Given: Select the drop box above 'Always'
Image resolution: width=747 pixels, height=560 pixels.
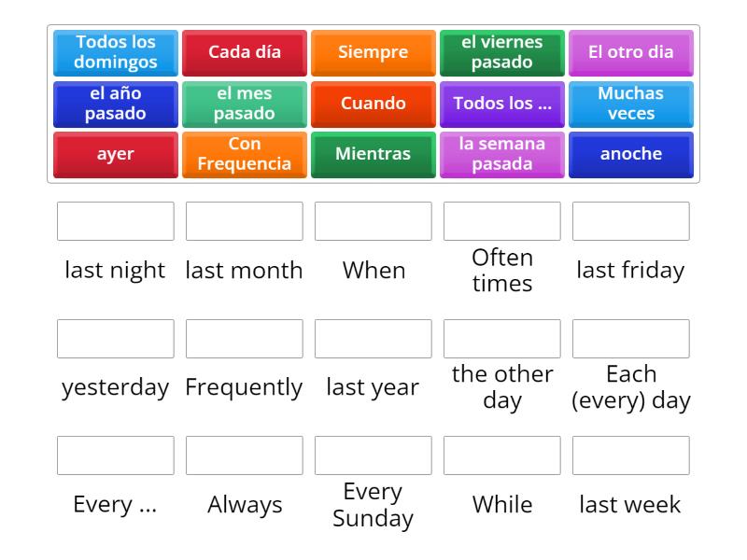Looking at the screenshot, I should pos(245,455).
